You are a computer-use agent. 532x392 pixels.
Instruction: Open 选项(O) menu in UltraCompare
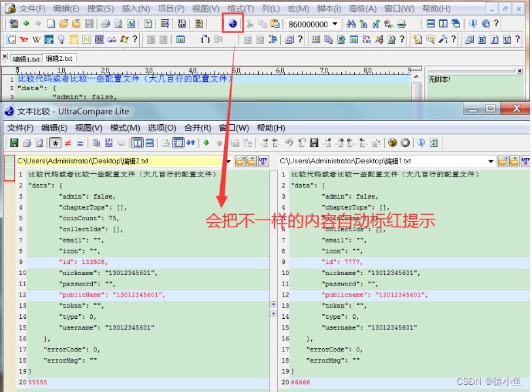[162, 128]
